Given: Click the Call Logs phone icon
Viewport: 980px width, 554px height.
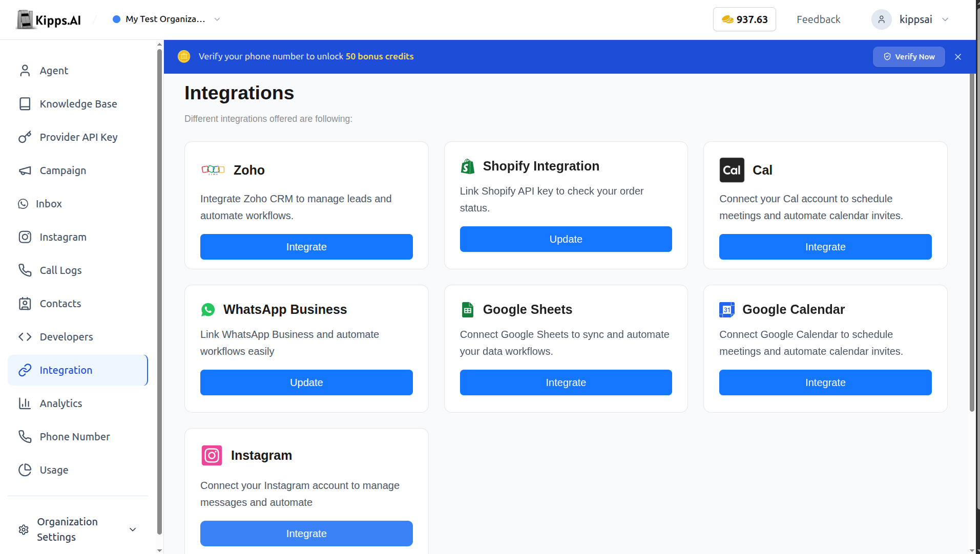Looking at the screenshot, I should 25,270.
